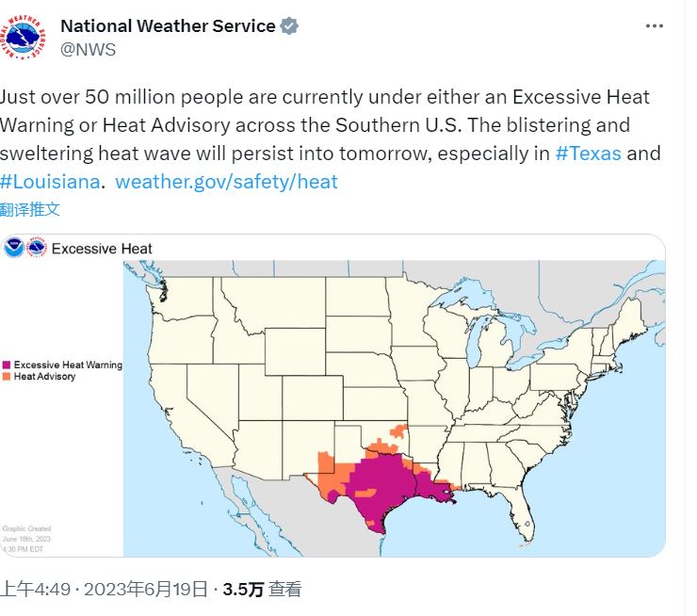Viewport: 697px width, 616px height.
Task: Visit the weather.gov/safety/heat link
Action: pos(226,181)
